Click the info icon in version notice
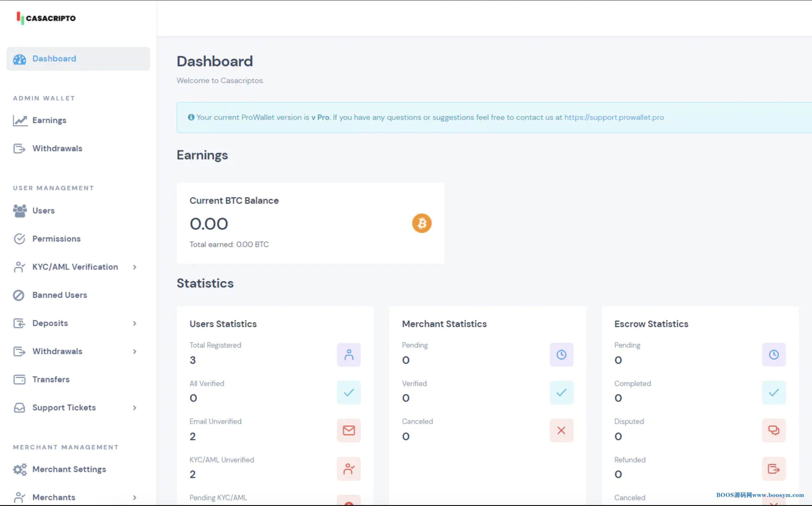 point(191,117)
